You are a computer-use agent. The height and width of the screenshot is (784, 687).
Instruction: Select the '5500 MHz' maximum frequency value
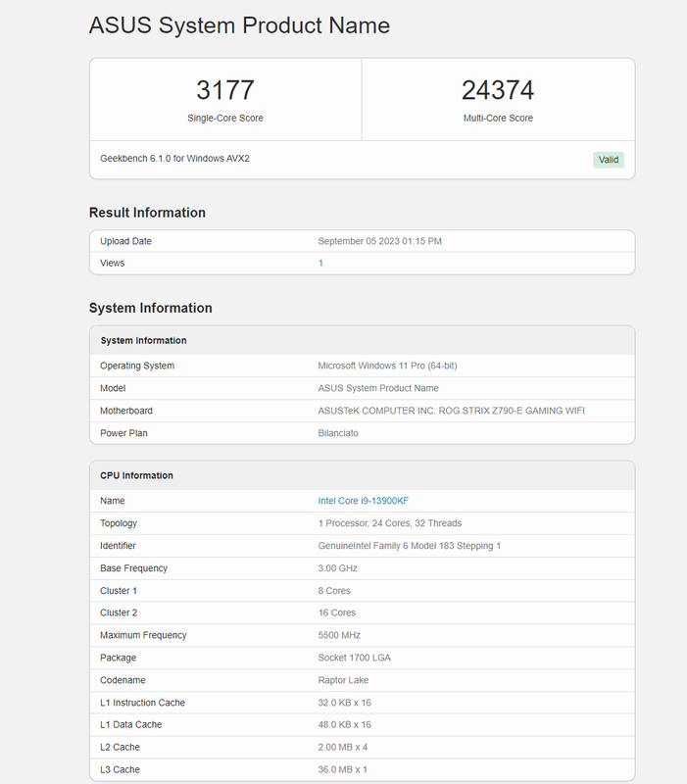point(339,635)
